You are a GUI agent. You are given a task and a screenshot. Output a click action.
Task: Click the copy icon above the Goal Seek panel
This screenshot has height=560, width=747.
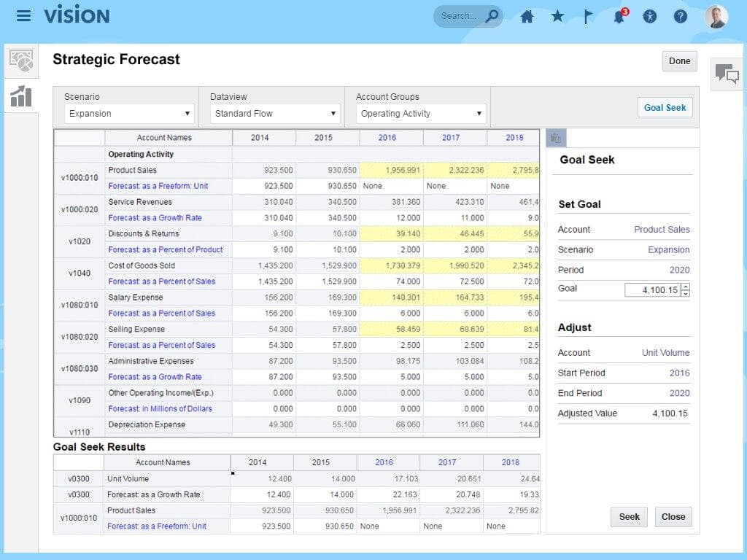(x=557, y=139)
